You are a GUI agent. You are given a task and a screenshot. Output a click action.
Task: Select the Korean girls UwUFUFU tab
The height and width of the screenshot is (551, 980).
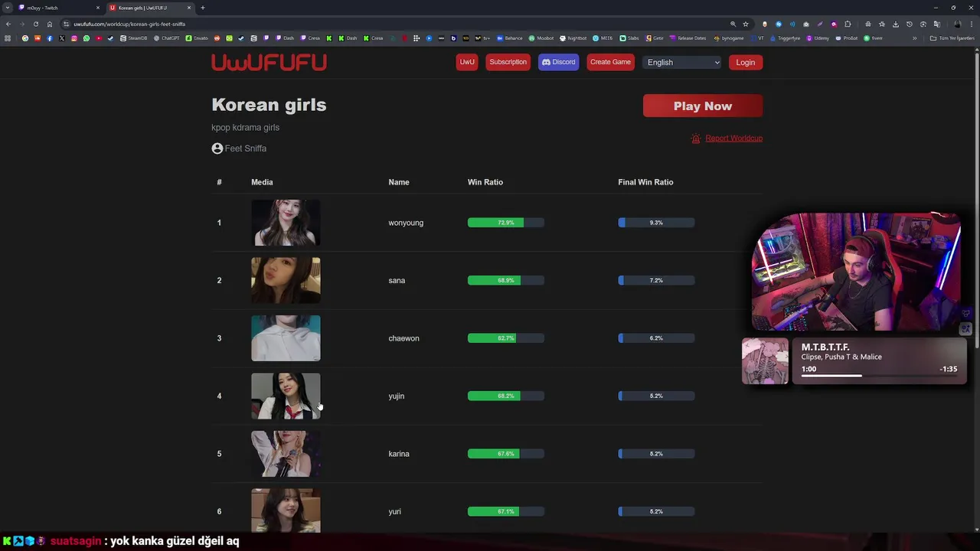149,8
